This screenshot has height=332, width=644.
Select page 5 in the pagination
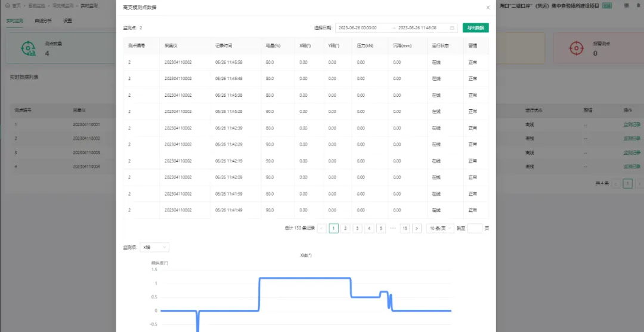(381, 228)
